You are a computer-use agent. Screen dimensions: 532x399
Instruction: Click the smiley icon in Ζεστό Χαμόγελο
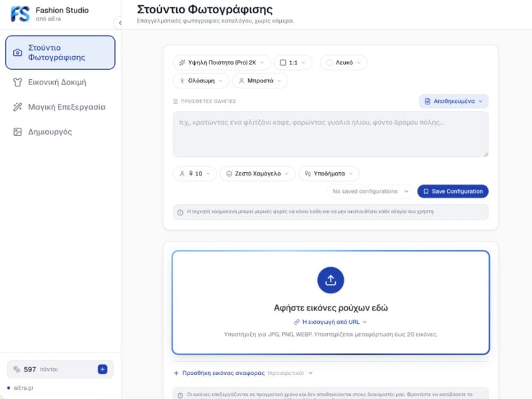pyautogui.click(x=229, y=174)
